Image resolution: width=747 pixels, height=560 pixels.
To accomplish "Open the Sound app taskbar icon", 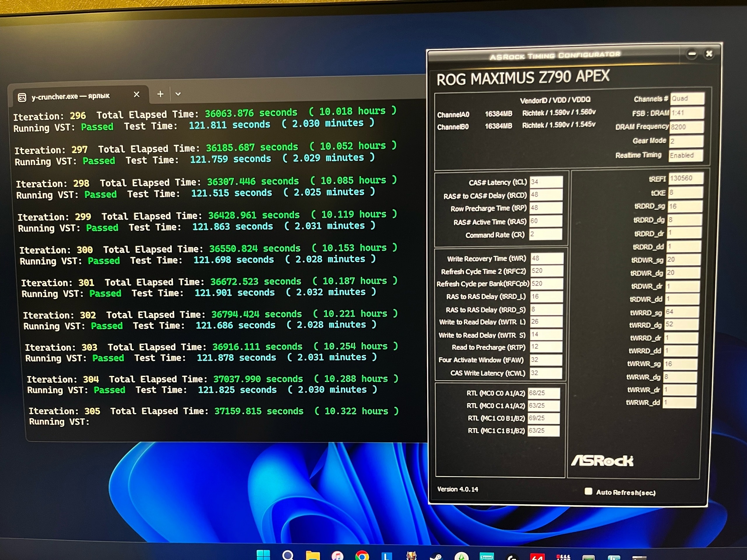I will (487, 556).
